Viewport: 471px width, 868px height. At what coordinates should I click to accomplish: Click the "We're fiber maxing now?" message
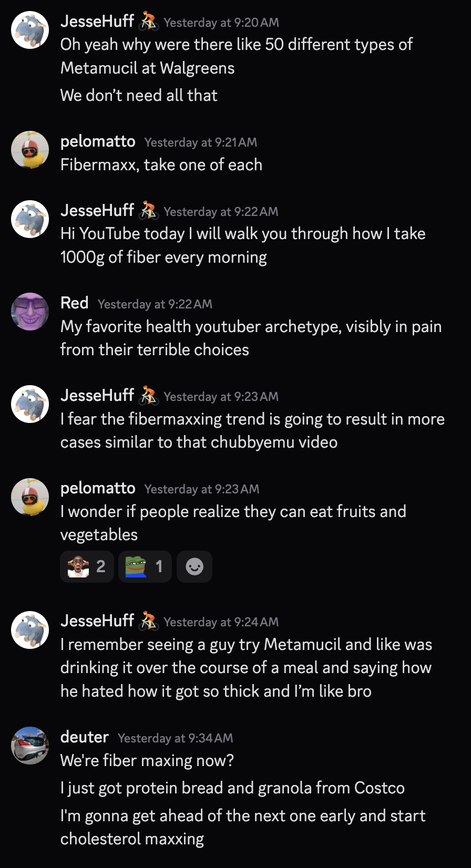tap(147, 760)
